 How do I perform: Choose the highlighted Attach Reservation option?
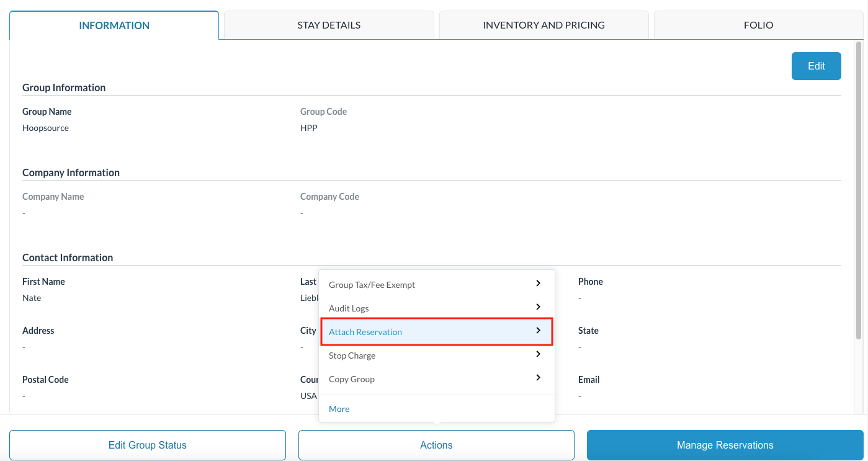[365, 332]
